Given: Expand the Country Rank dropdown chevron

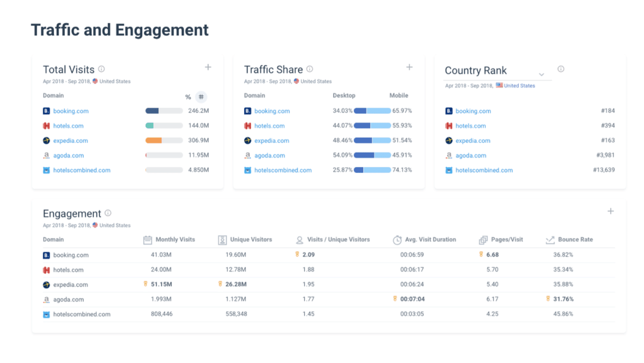Looking at the screenshot, I should click(x=542, y=75).
